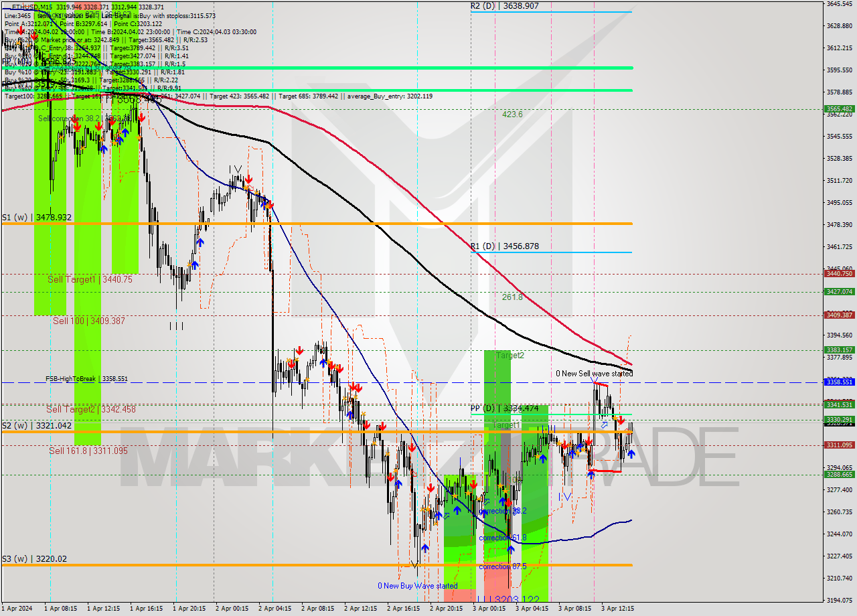Click the green 3565.482 price tag on axis
This screenshot has height=616, width=857.
tap(839, 108)
